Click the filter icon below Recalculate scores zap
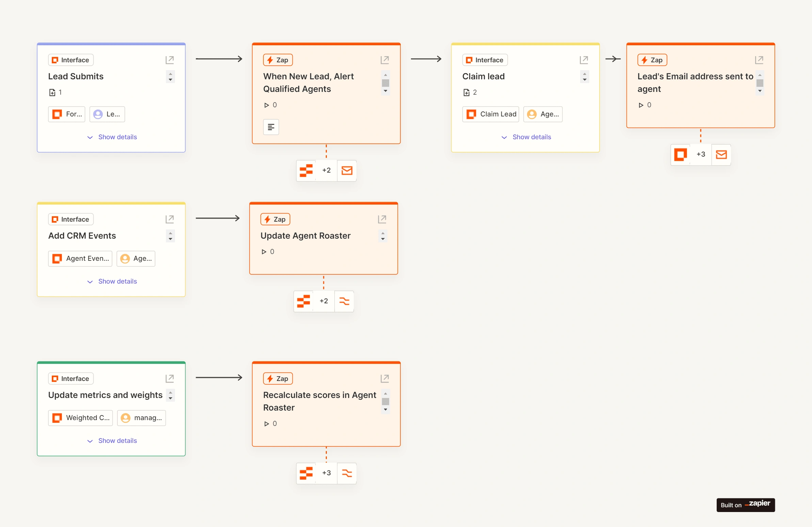This screenshot has height=527, width=812. point(347,473)
